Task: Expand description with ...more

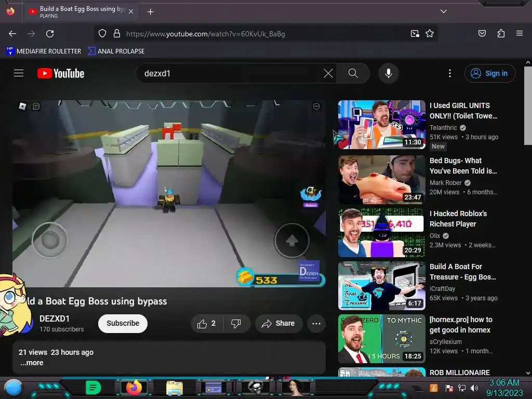Action: (x=32, y=363)
